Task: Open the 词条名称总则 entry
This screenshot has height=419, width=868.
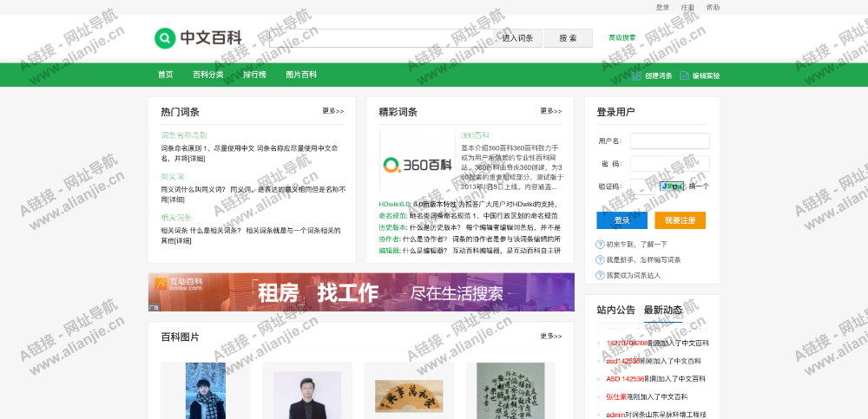Action: pos(184,135)
